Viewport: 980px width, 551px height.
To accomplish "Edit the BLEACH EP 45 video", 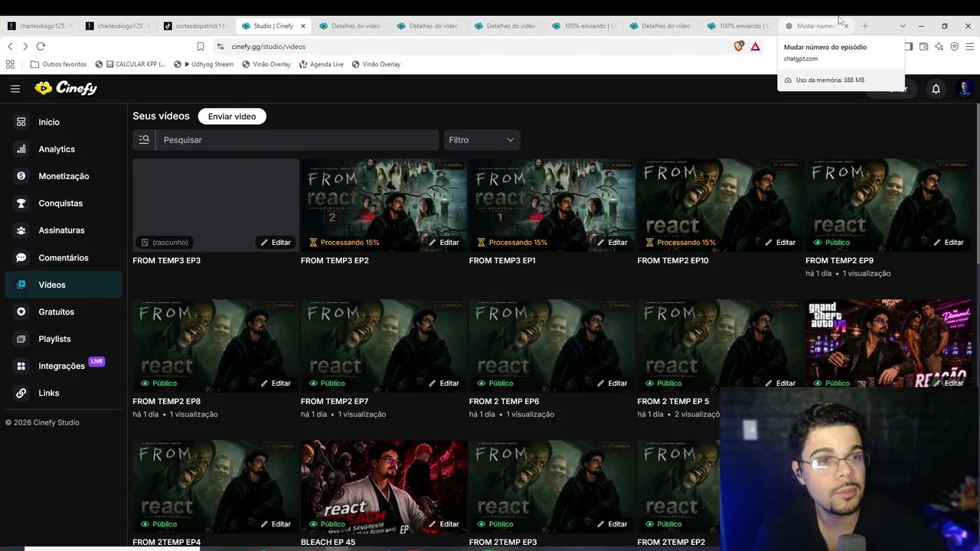I will (x=444, y=524).
